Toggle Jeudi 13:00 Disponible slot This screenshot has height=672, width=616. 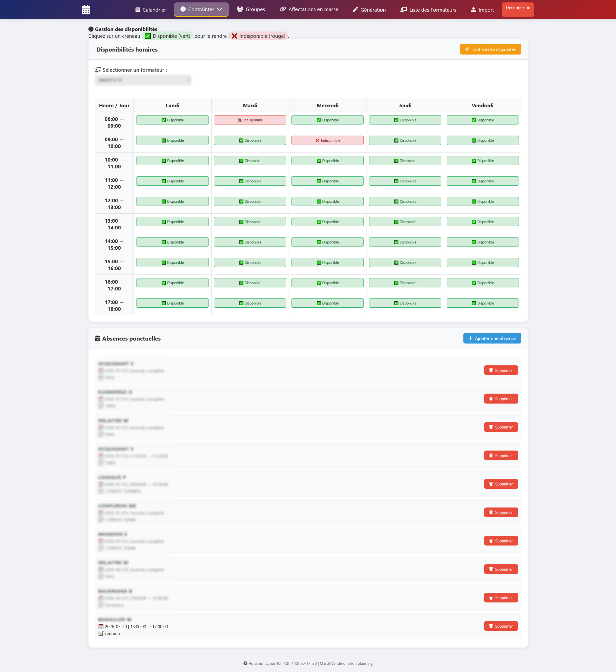click(x=405, y=222)
